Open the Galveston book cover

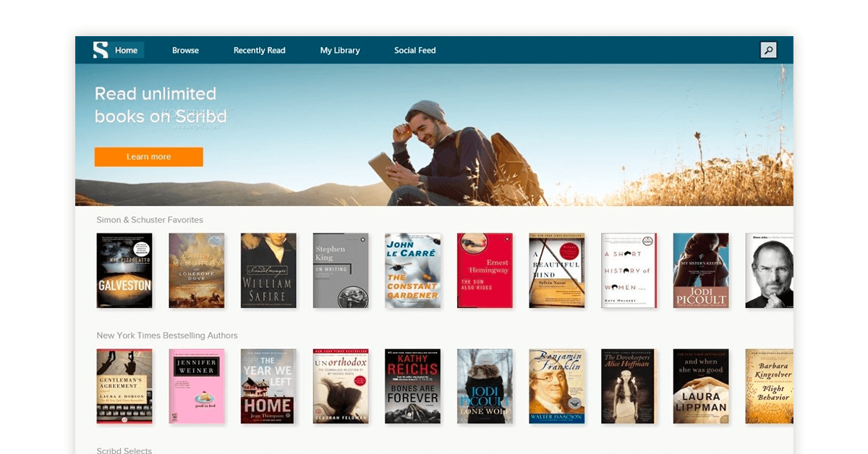point(124,270)
